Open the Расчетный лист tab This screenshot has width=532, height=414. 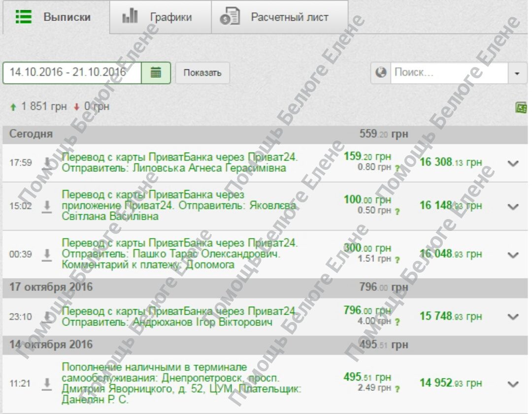pos(280,17)
